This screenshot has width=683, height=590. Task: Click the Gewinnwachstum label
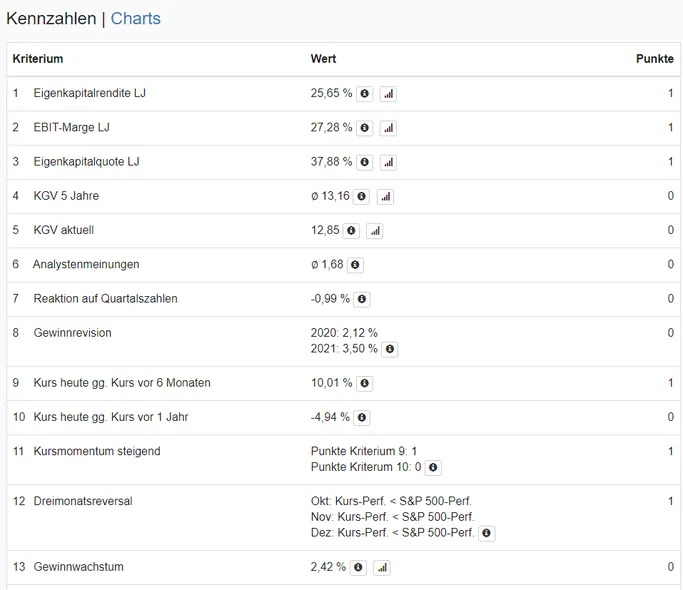click(x=78, y=567)
